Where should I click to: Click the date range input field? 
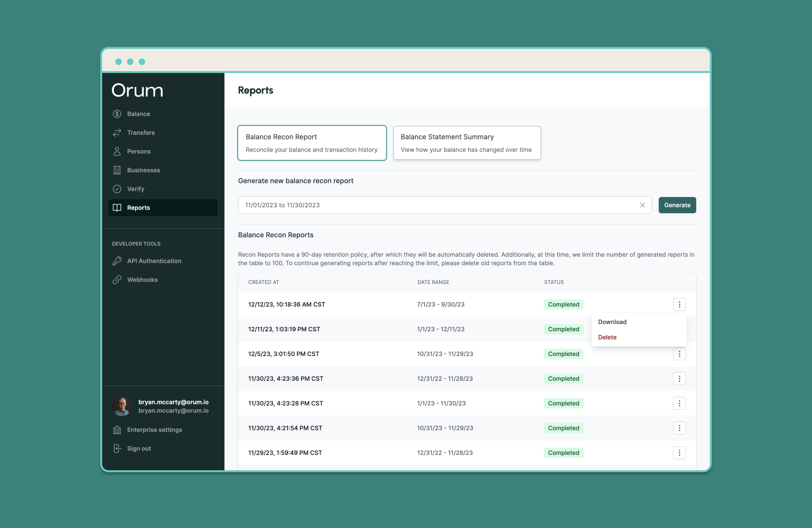(437, 205)
